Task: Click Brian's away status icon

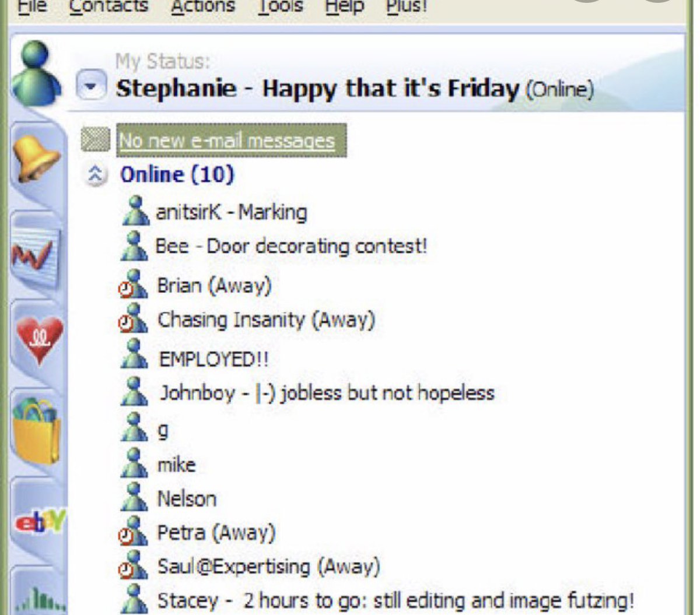Action: coord(134,284)
